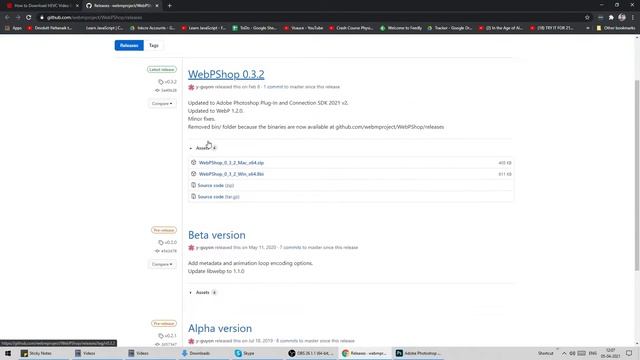Go back using the browser back arrow
The width and height of the screenshot is (640, 360).
pos(7,18)
